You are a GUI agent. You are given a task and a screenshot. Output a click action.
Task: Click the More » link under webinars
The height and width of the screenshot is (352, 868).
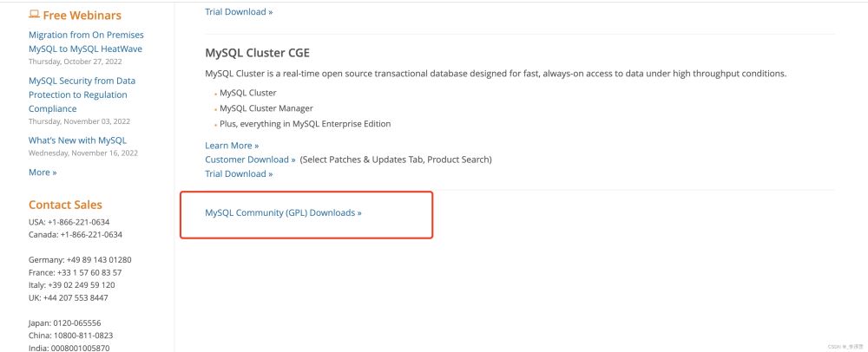coord(43,173)
